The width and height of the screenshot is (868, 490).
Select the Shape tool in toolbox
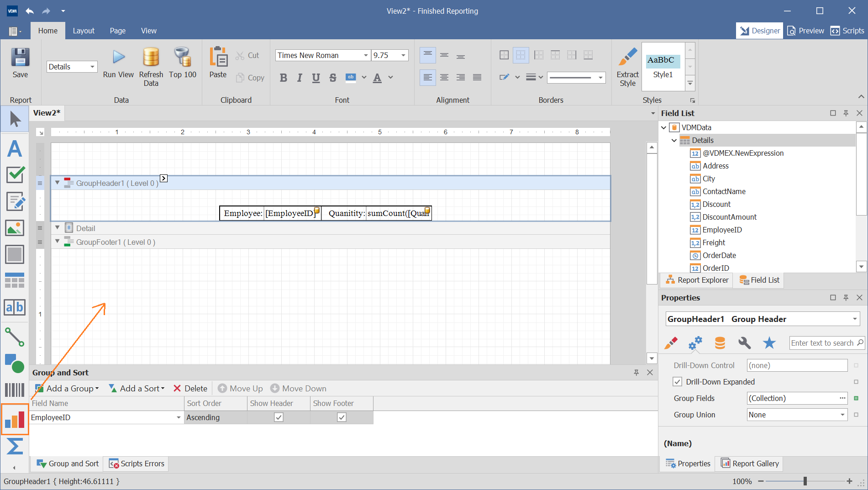[15, 364]
